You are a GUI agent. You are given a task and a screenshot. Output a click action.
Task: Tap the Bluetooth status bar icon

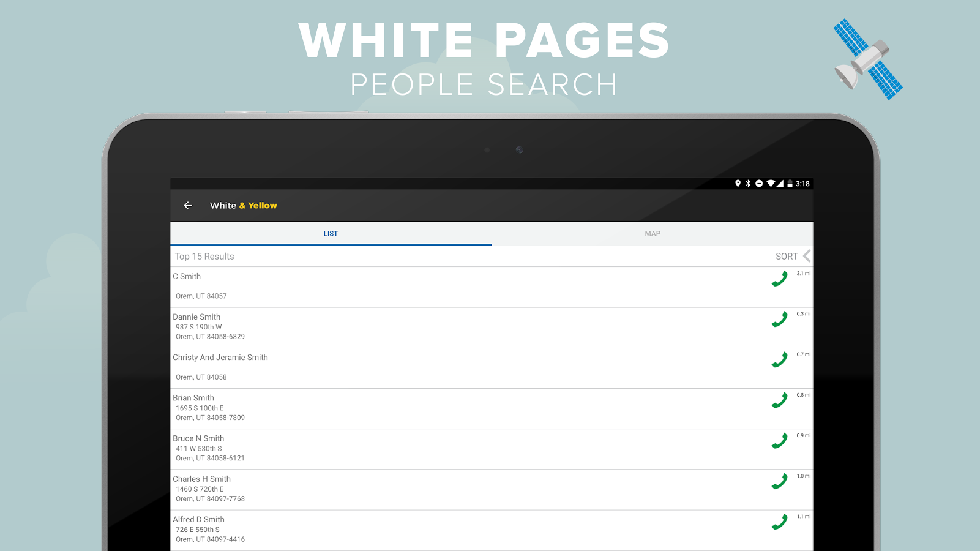pyautogui.click(x=748, y=184)
